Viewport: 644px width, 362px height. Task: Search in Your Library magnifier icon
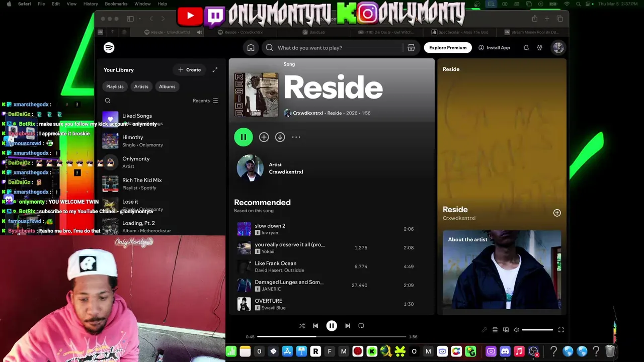[108, 101]
